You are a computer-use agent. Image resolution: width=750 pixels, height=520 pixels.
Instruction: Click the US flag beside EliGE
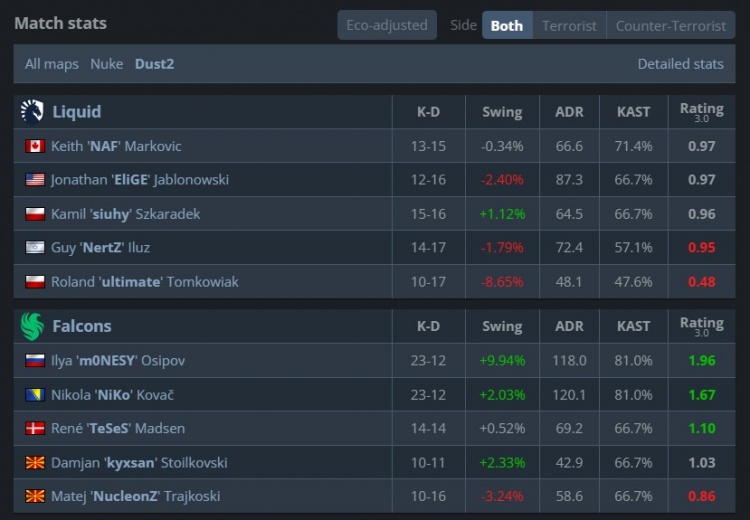coord(35,180)
